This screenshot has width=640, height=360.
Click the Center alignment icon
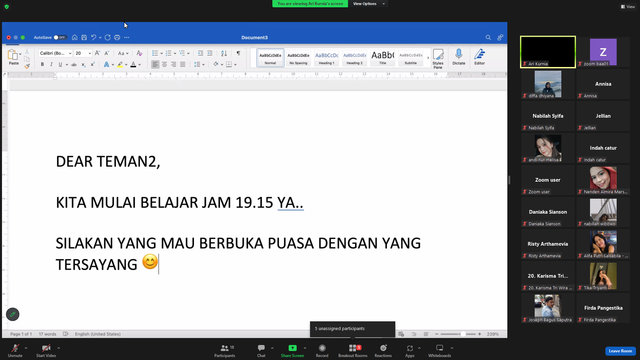click(164, 64)
